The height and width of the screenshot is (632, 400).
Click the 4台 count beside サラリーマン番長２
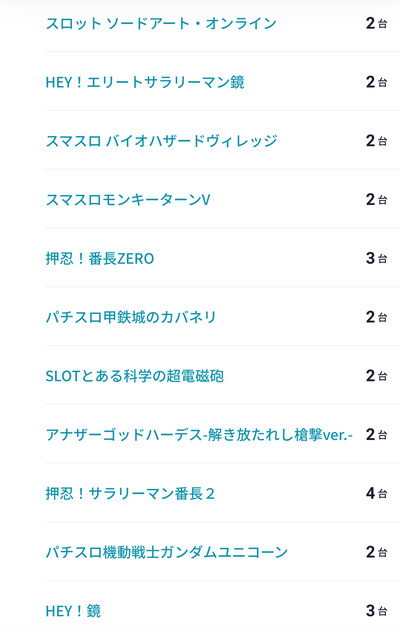click(377, 494)
